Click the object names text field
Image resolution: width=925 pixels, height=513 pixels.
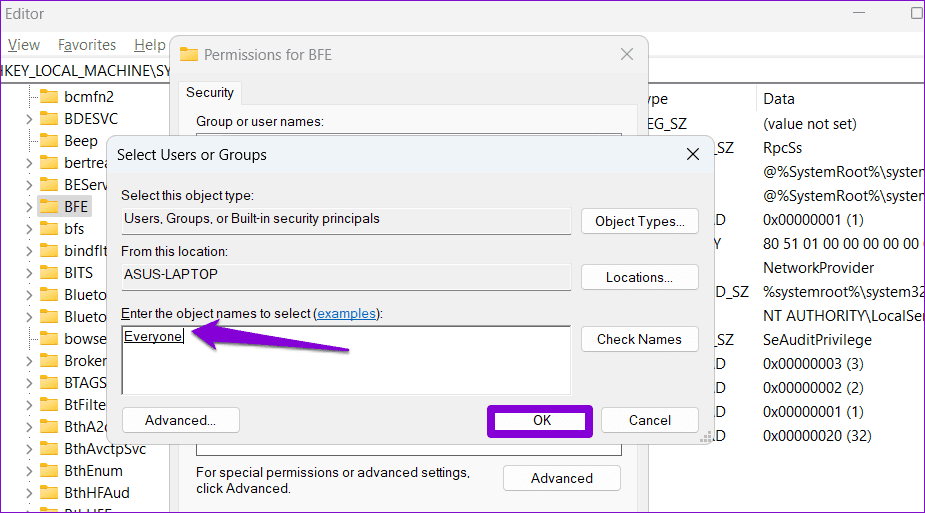pos(346,360)
